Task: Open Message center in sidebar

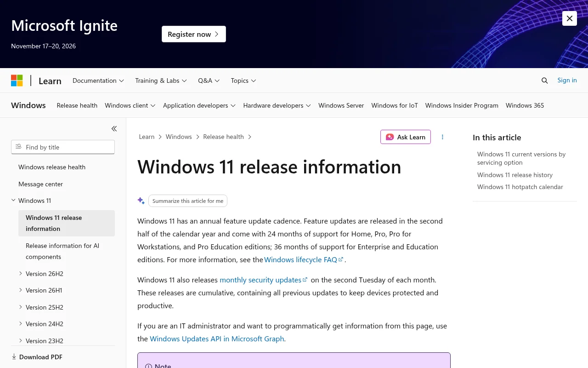Action: tap(40, 184)
